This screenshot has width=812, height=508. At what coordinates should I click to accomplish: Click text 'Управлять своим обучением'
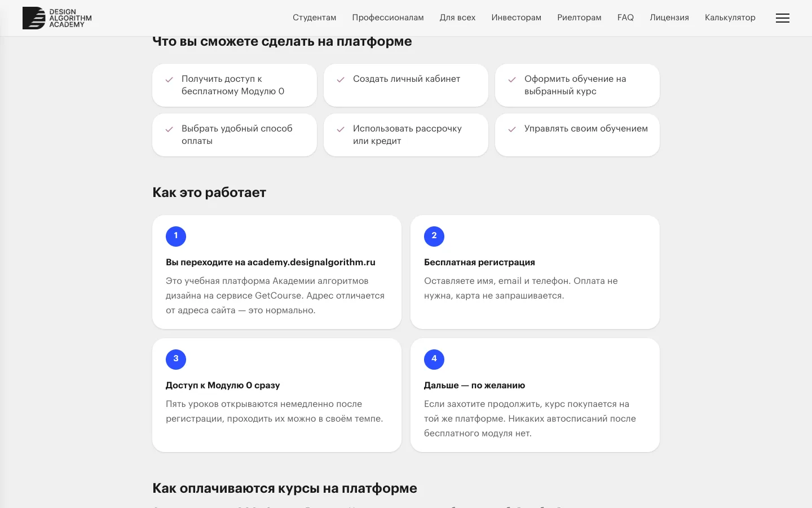click(x=586, y=129)
